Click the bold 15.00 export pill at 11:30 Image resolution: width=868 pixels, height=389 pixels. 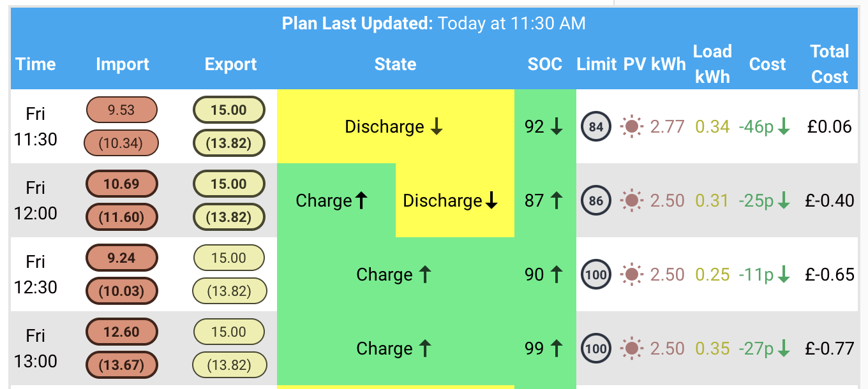coord(228,110)
